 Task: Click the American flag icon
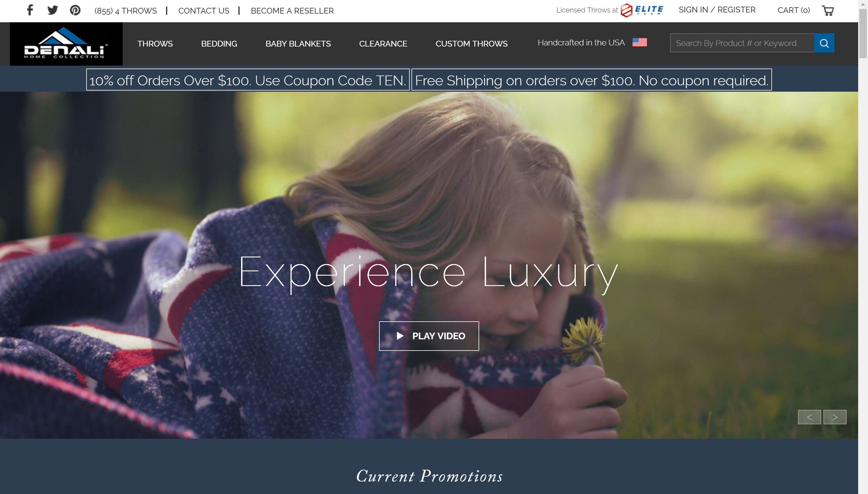[x=639, y=43]
